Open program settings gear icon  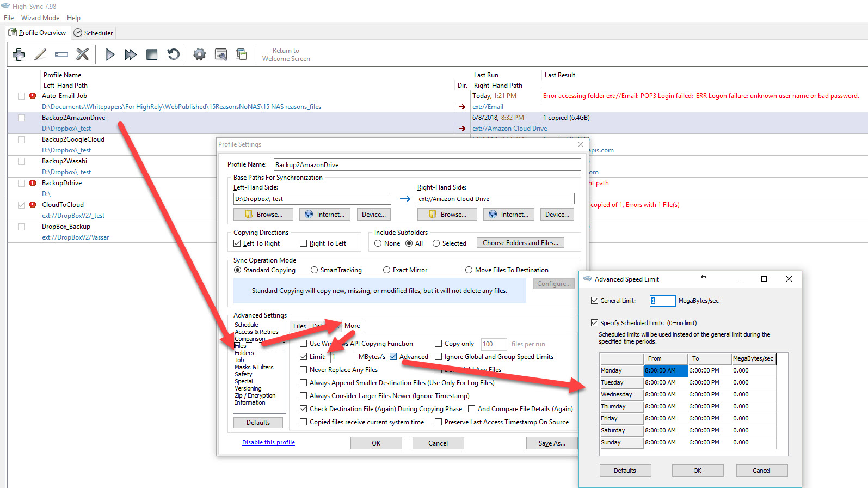(200, 54)
